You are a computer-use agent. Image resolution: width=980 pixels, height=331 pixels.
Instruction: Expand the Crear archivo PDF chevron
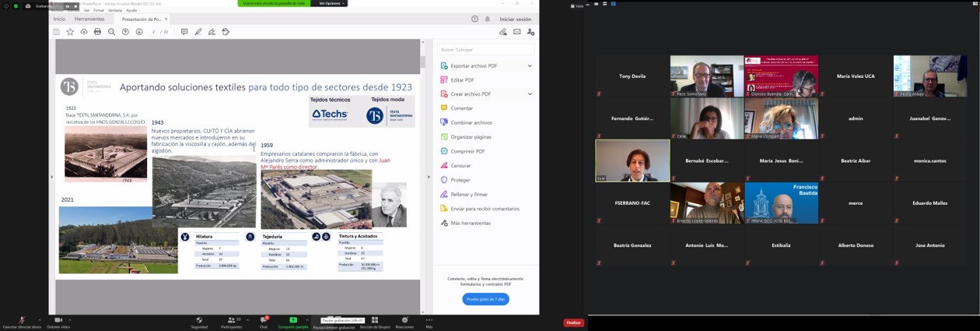point(530,94)
